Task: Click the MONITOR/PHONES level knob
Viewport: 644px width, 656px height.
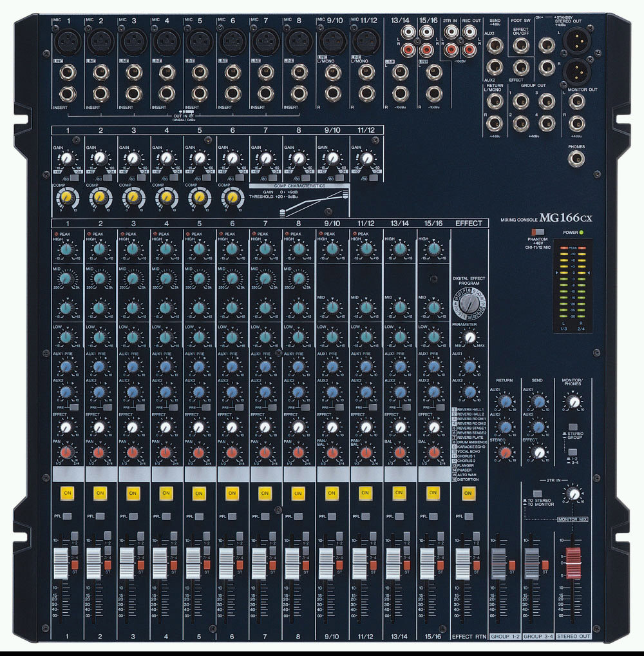Action: pyautogui.click(x=574, y=401)
